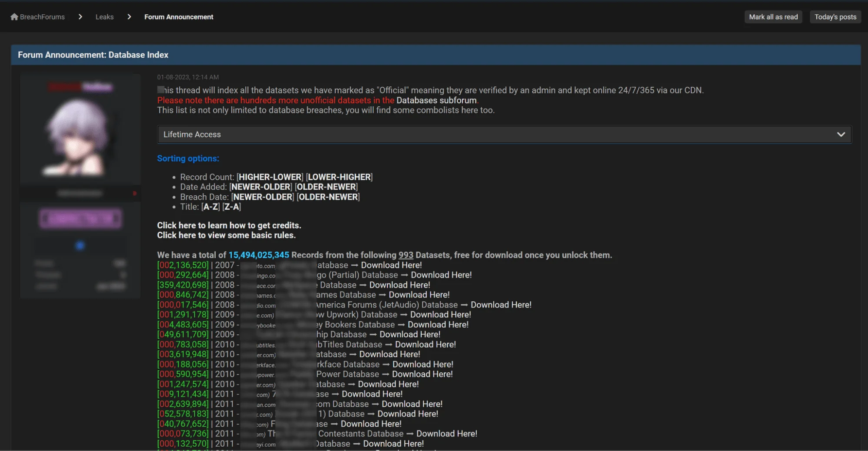Sort Breach Date OLDER-NEWER
The width and height of the screenshot is (868, 451).
tap(328, 197)
